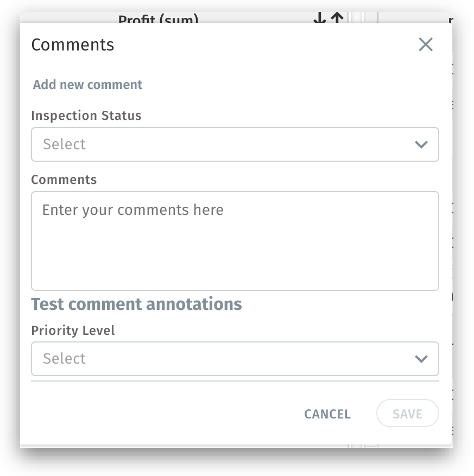This screenshot has width=474, height=476.
Task: Click the up arrow sort icon beside Profit
Action: click(337, 19)
